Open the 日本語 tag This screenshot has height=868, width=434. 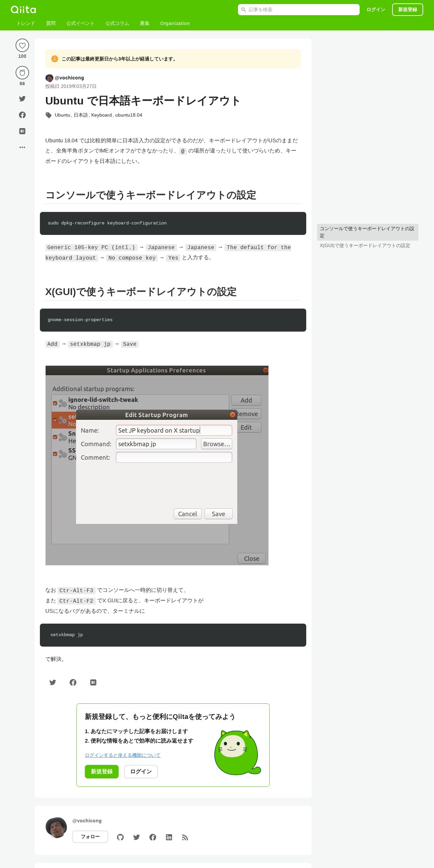pos(81,115)
